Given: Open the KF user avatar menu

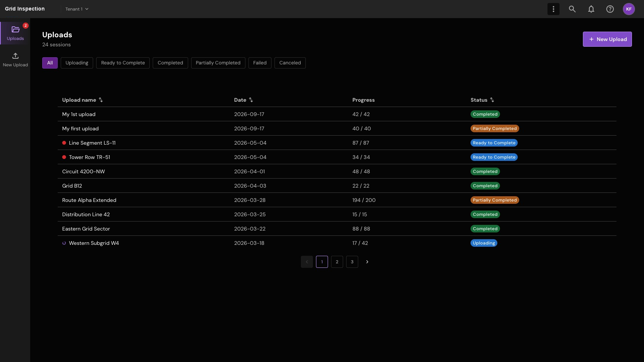Looking at the screenshot, I should 629,9.
